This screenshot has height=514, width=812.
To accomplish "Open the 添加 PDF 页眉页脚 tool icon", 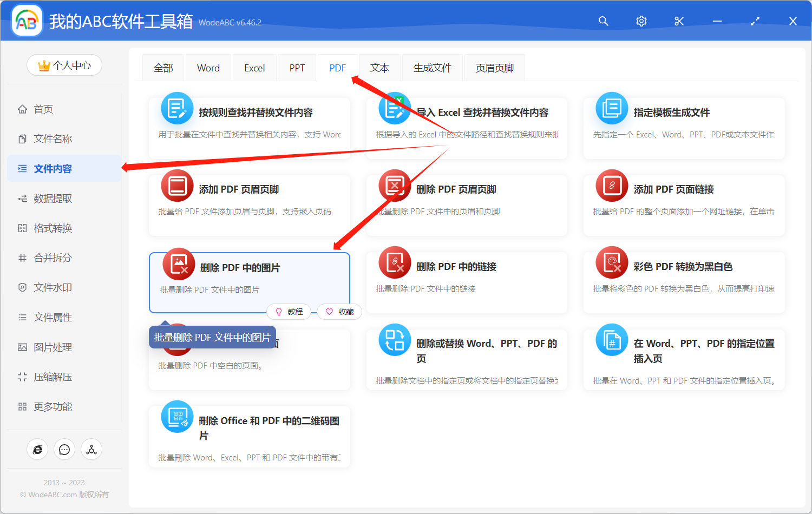I will 177,186.
